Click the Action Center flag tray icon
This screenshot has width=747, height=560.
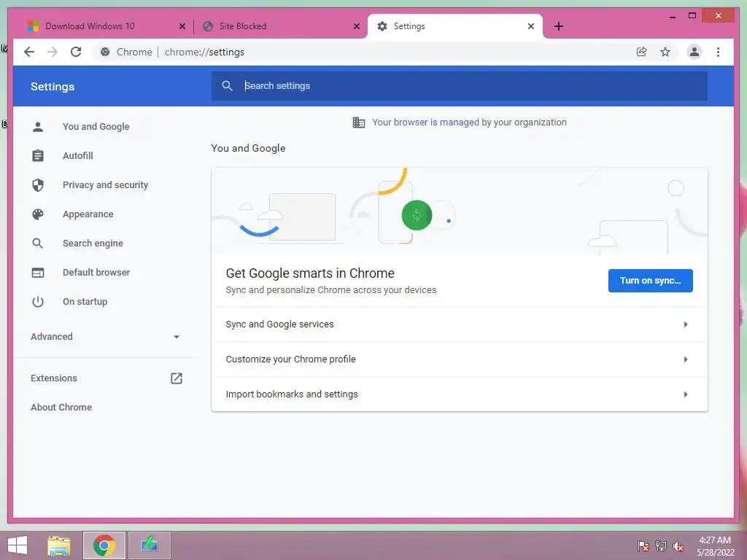tap(643, 546)
